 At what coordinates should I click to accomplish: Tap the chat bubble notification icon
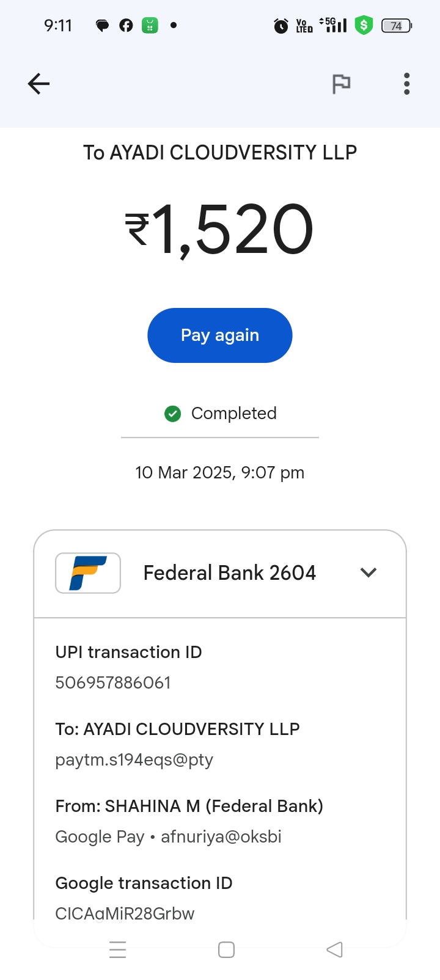[x=102, y=25]
